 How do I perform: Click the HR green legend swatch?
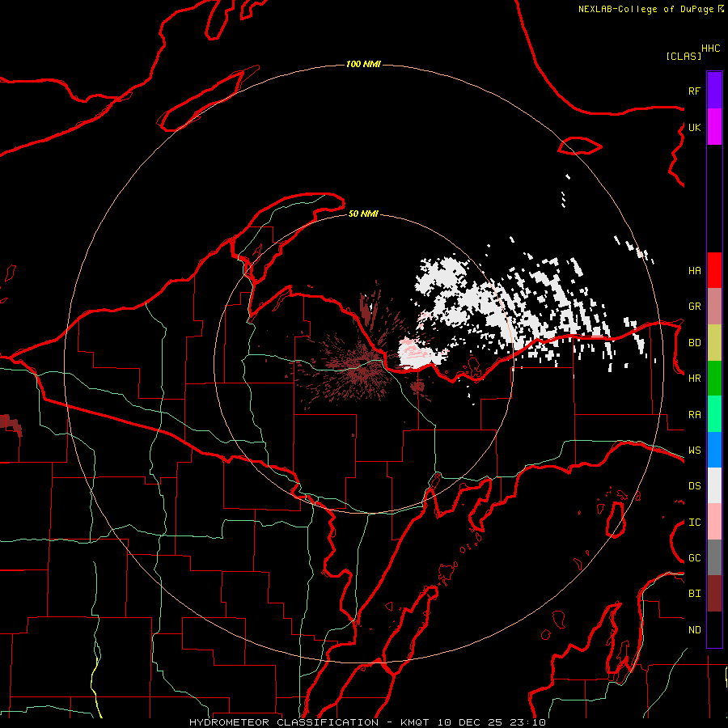point(714,378)
